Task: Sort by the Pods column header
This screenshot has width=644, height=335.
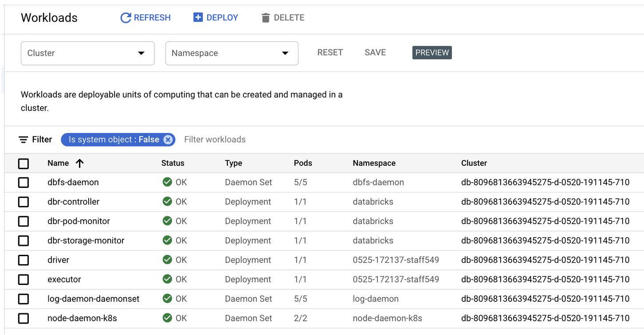Action: point(303,163)
